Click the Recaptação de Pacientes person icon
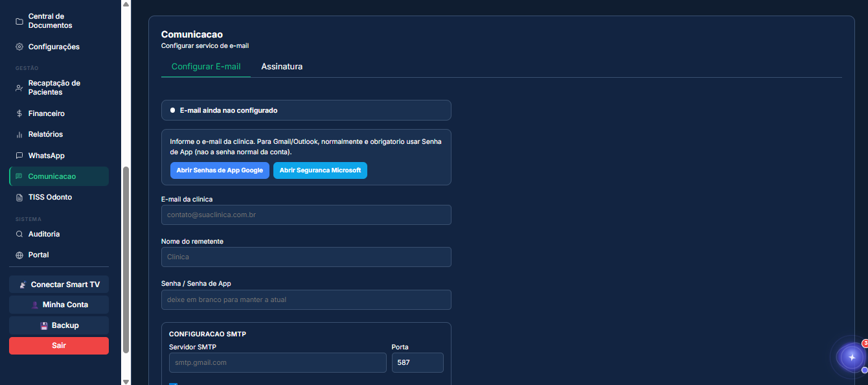The height and width of the screenshot is (385, 868). pyautogui.click(x=19, y=87)
